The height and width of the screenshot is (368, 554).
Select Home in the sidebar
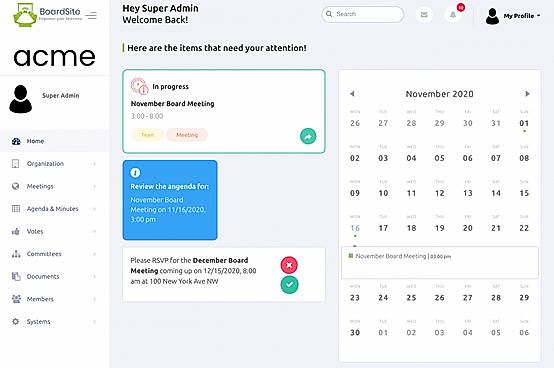coord(54,141)
